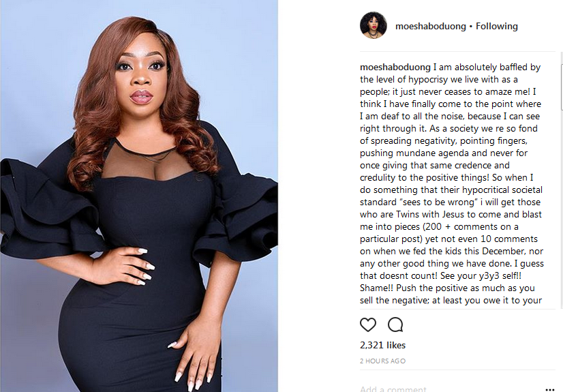View who gave the 2,321 likes
Screen dimensions: 563x392
(x=383, y=345)
